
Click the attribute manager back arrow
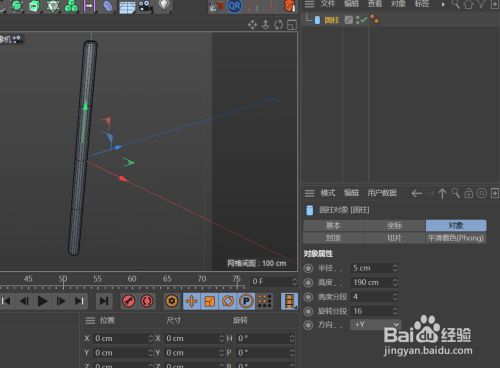[417, 193]
